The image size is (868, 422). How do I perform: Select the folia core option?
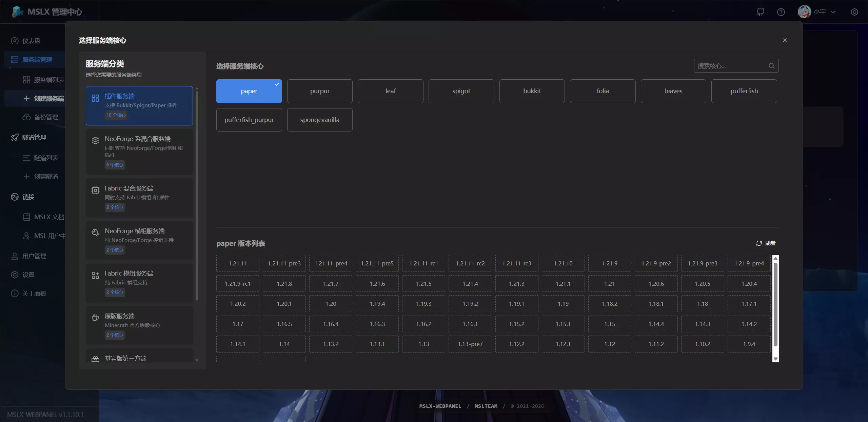[x=603, y=91]
